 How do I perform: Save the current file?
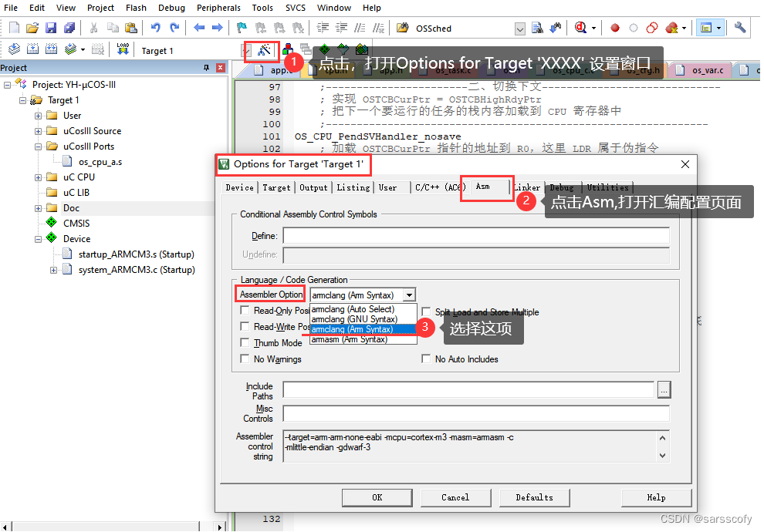51,28
